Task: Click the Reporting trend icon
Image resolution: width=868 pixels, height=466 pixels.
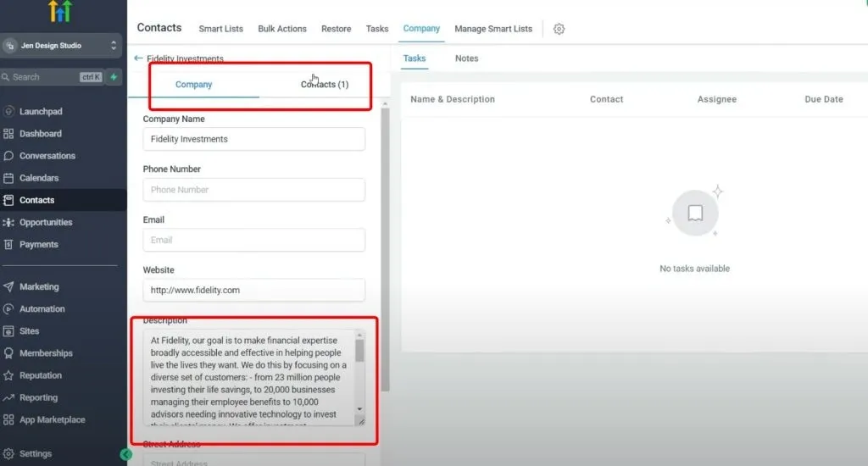Action: click(x=8, y=397)
